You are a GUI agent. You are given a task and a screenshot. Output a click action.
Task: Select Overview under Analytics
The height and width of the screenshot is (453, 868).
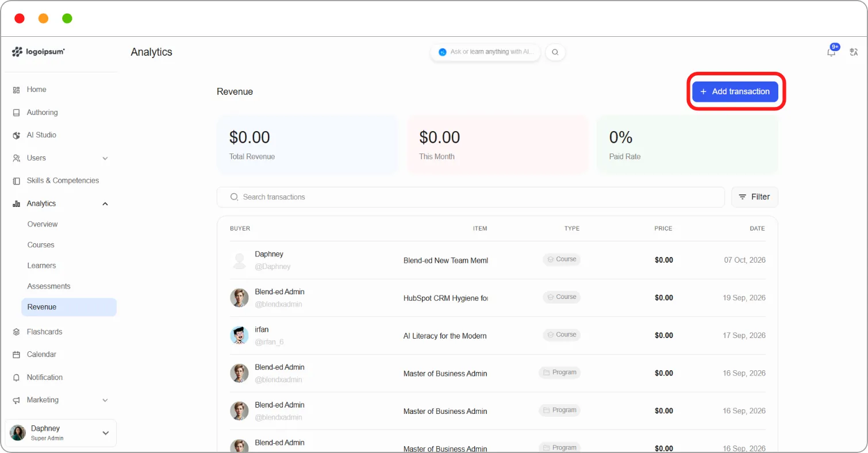pyautogui.click(x=43, y=224)
